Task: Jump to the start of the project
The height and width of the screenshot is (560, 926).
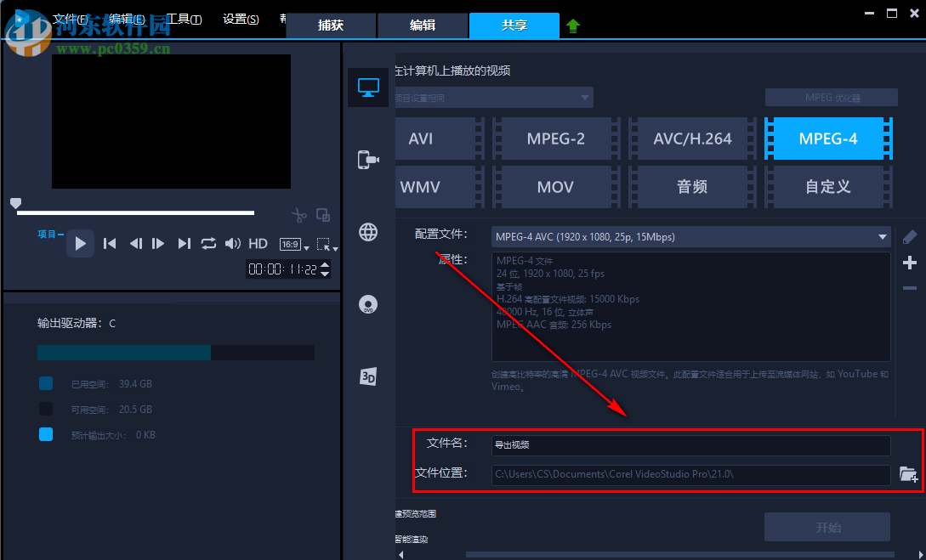Action: pyautogui.click(x=109, y=244)
